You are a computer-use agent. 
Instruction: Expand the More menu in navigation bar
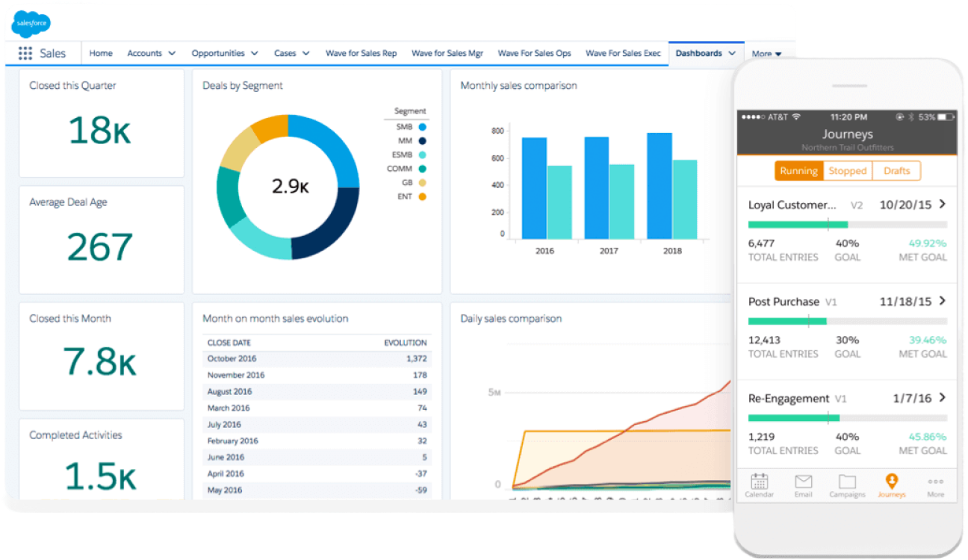coord(766,54)
